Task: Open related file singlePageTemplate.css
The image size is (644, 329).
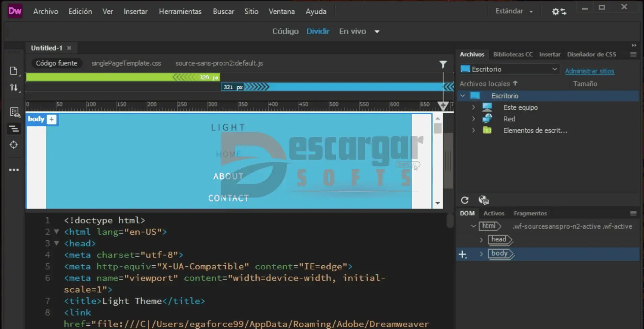Action: [x=126, y=63]
